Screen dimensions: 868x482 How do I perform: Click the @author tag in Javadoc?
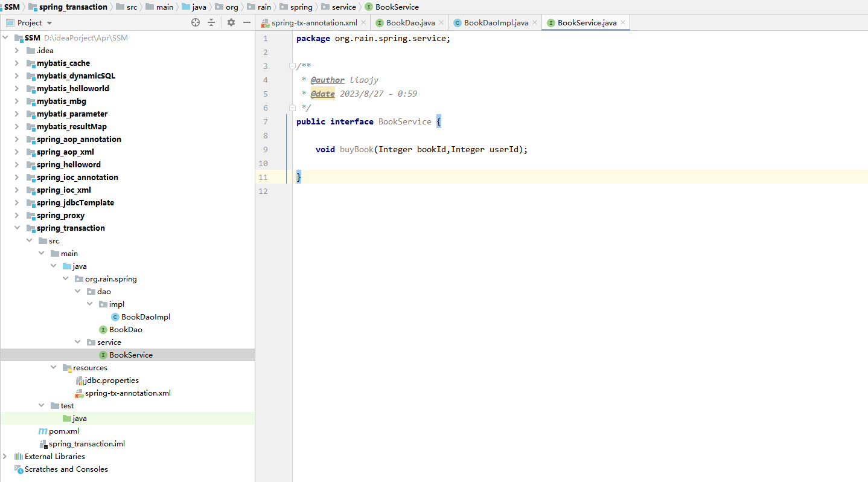click(327, 80)
